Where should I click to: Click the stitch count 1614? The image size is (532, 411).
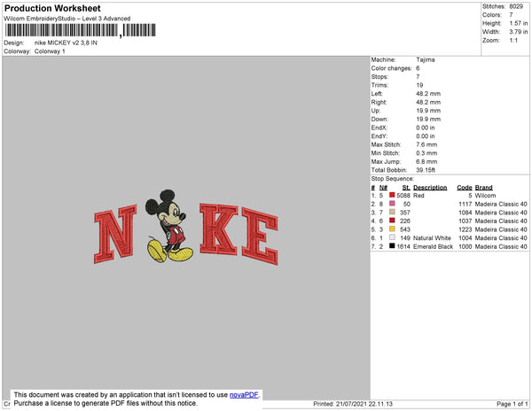pyautogui.click(x=403, y=246)
